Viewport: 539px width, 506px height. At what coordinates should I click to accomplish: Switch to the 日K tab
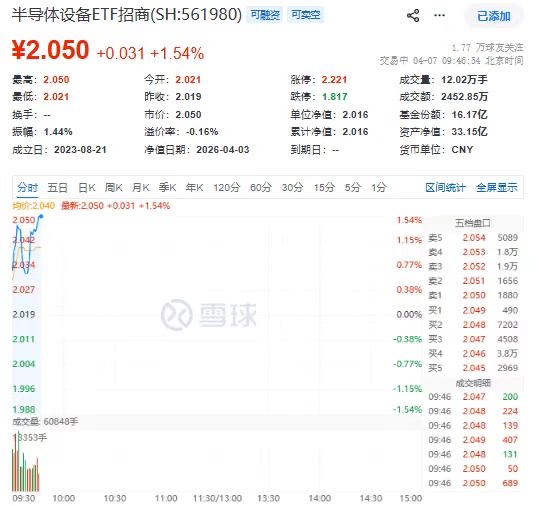pyautogui.click(x=87, y=188)
